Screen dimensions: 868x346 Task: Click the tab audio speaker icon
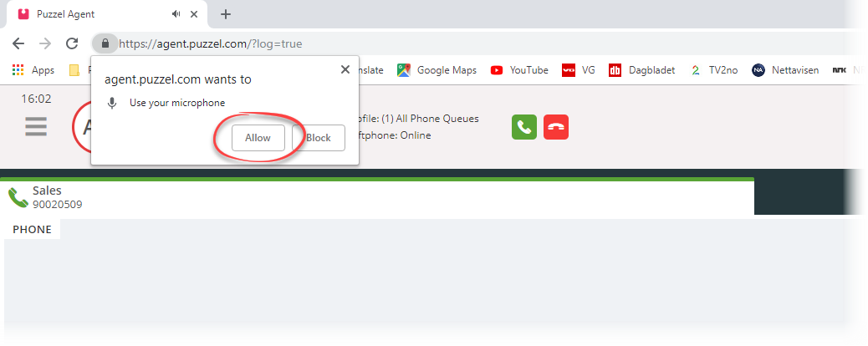point(176,14)
